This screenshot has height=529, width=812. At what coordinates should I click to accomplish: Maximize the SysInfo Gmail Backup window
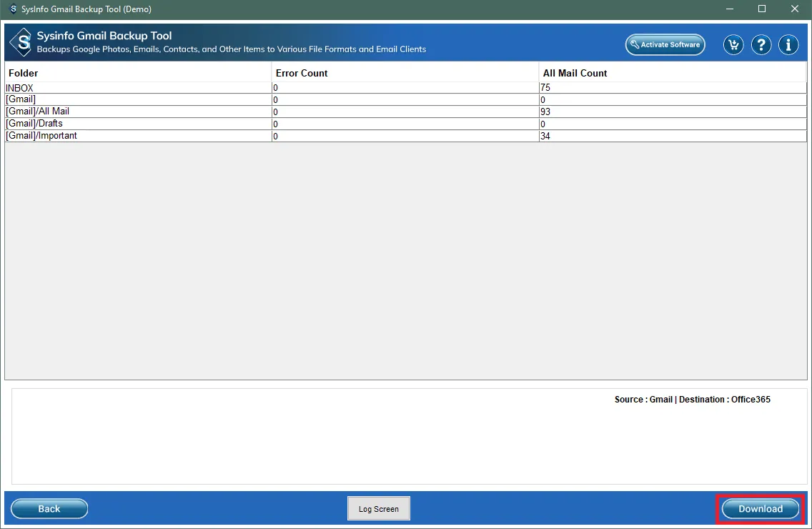(762, 9)
